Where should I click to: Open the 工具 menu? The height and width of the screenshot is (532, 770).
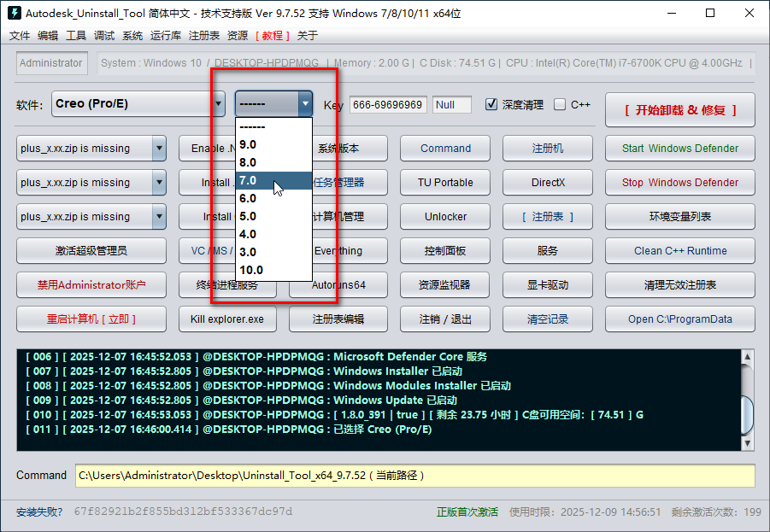click(75, 35)
